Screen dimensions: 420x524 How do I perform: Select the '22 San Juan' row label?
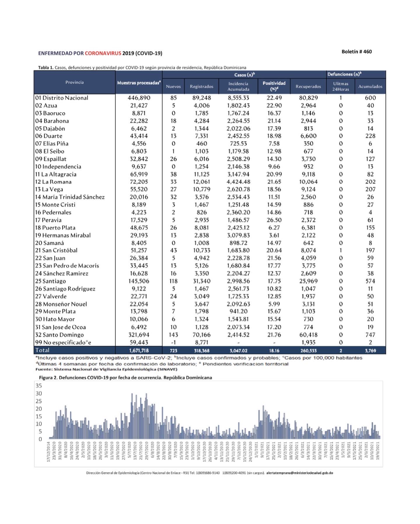tap(50, 258)
